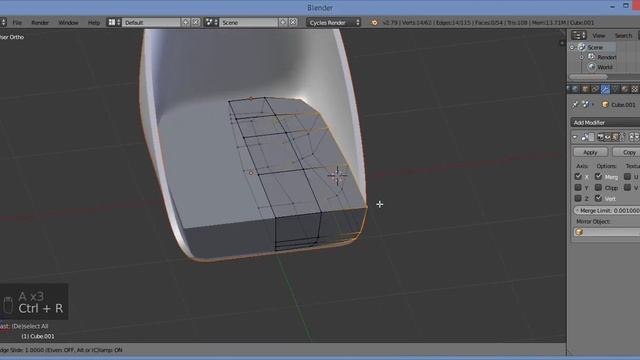Open the Object properties tab
The image size is (640, 360).
(x=585, y=89)
